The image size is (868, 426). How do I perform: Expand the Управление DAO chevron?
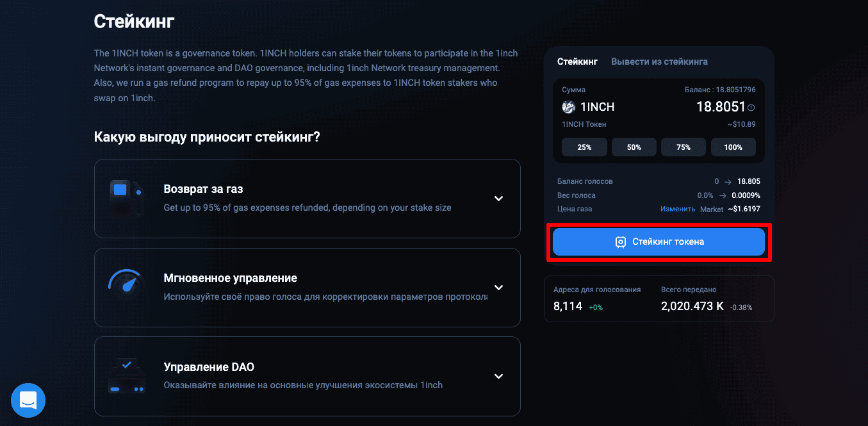click(x=499, y=376)
